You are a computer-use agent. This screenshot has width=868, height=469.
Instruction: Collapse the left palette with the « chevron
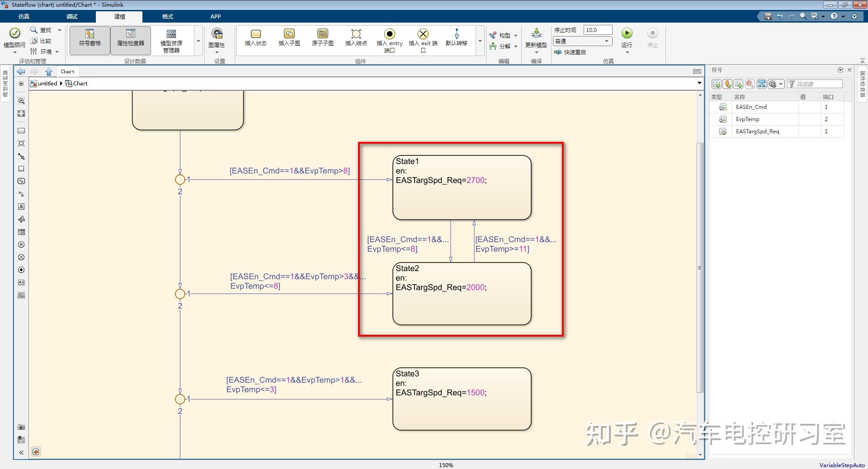click(21, 452)
